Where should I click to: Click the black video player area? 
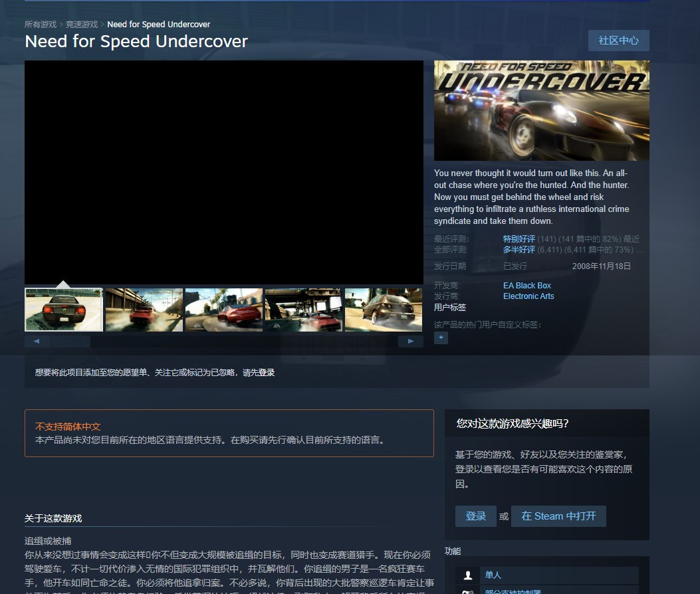tap(223, 172)
